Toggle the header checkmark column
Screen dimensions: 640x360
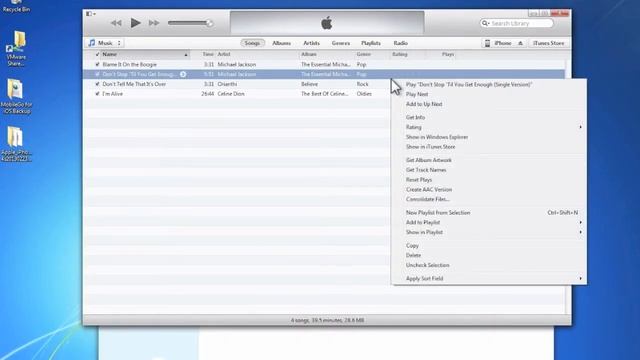pos(97,54)
